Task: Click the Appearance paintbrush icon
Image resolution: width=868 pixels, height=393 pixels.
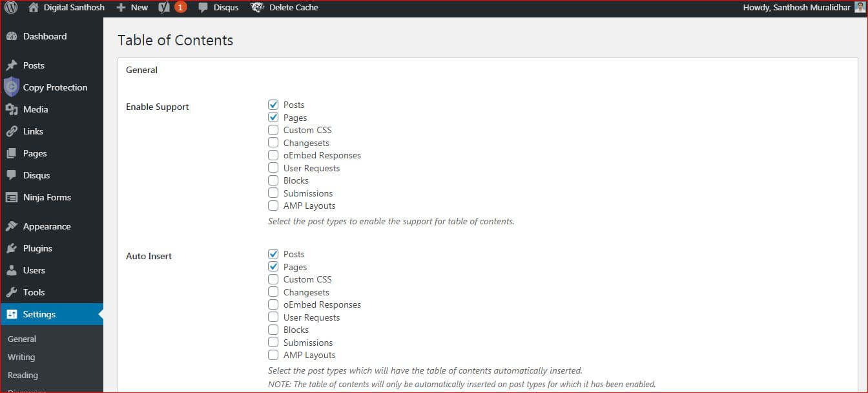Action: click(x=11, y=226)
